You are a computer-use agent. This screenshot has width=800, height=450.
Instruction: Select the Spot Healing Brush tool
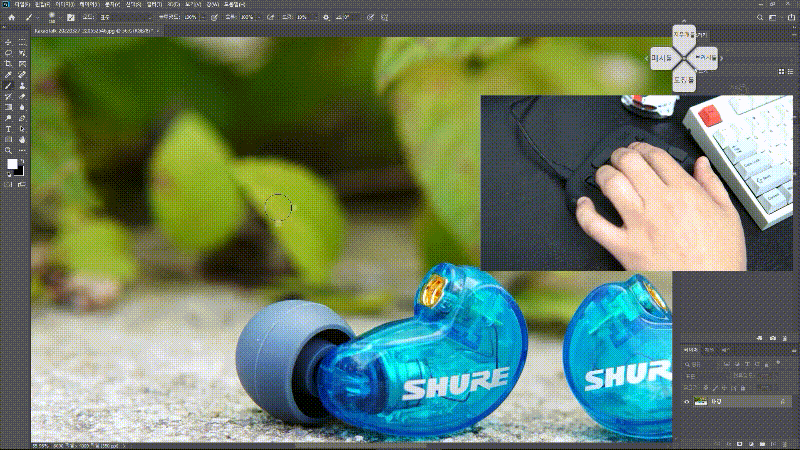click(22, 74)
